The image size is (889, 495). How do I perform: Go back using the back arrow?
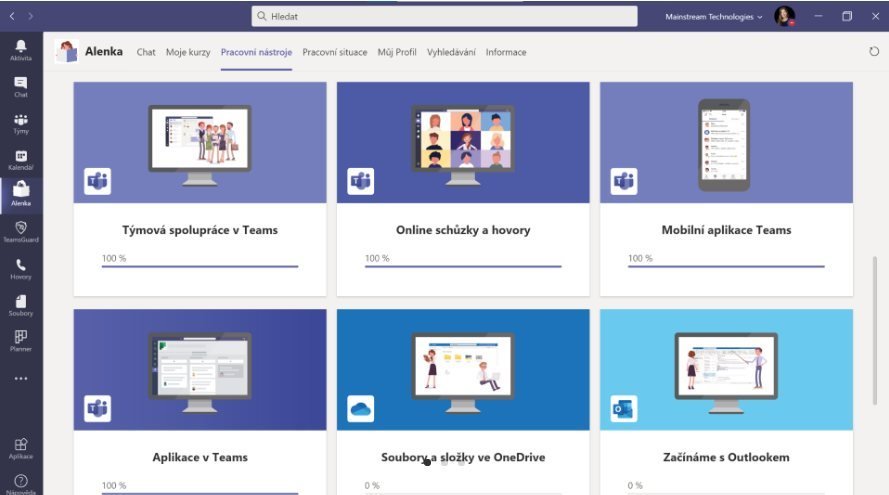tap(12, 16)
